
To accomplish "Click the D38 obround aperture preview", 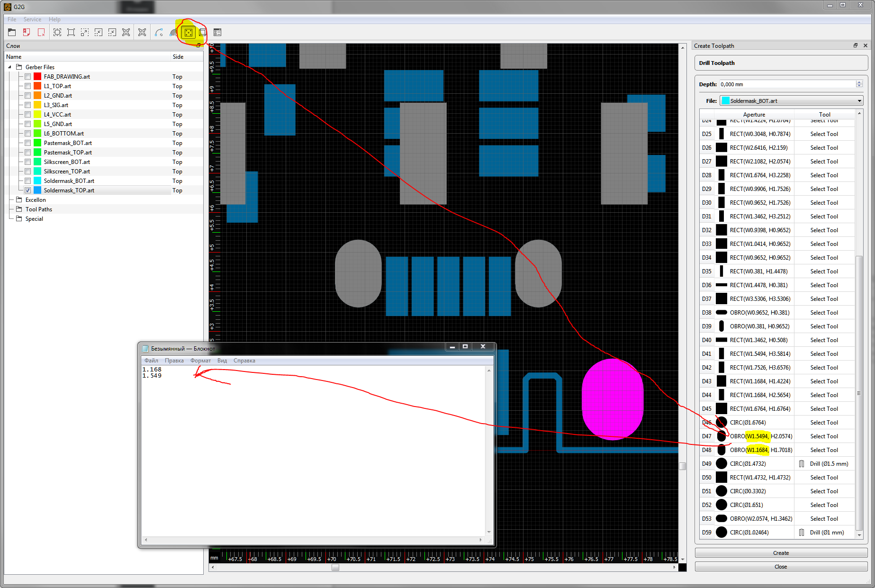I will (x=722, y=313).
